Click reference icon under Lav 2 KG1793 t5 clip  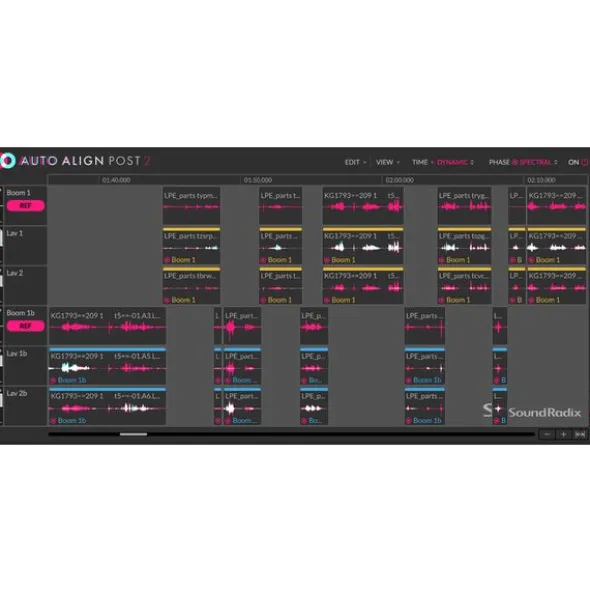tap(327, 300)
